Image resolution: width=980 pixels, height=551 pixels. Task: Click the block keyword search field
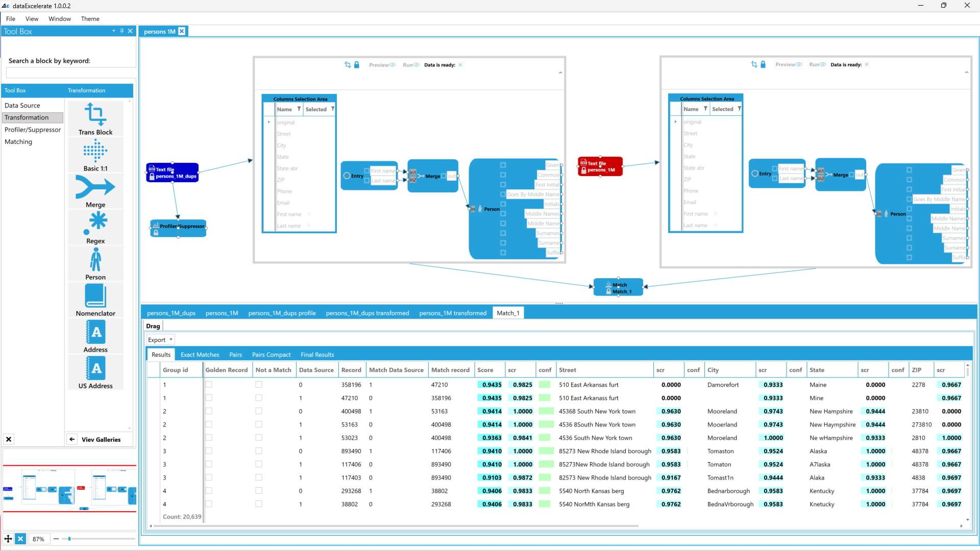click(70, 73)
